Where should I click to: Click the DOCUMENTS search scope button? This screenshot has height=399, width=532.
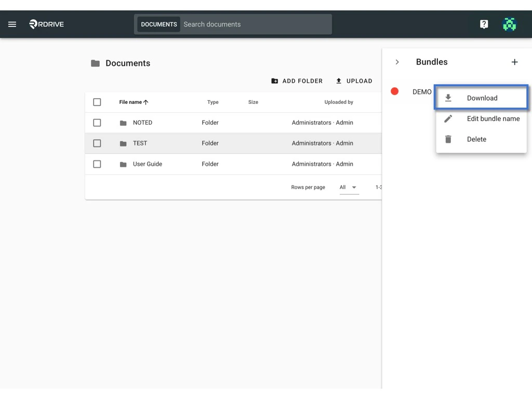159,24
